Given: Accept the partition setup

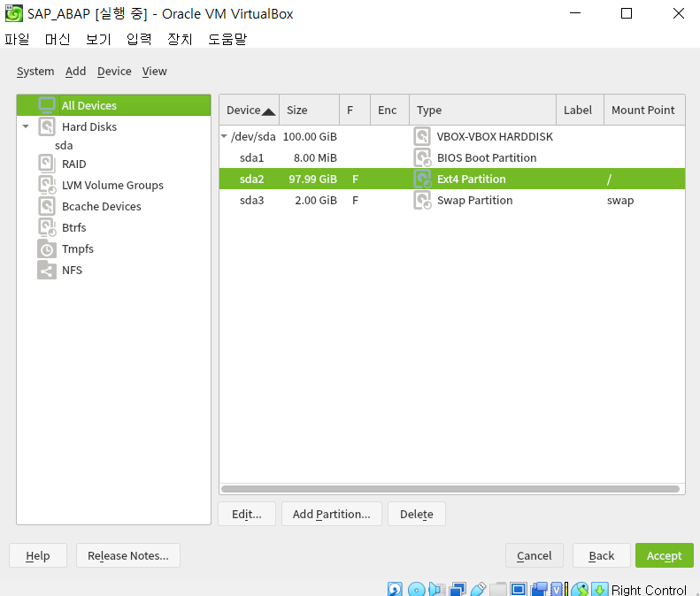Looking at the screenshot, I should point(665,555).
